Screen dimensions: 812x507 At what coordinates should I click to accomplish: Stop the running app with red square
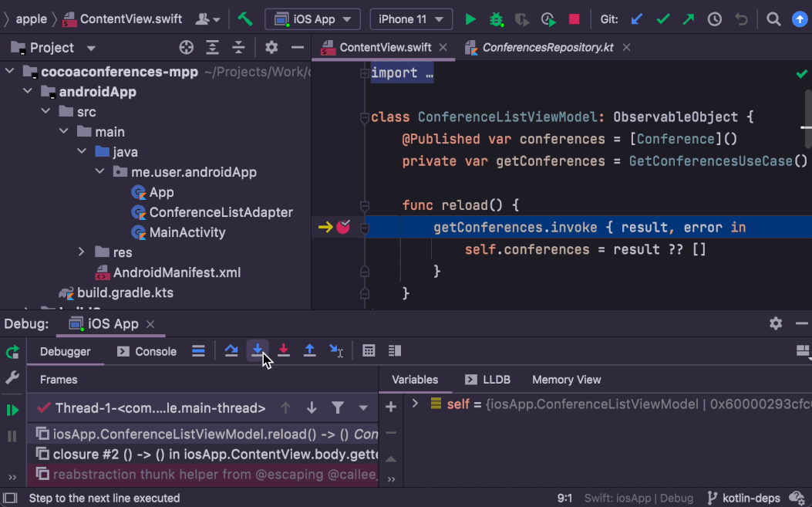click(574, 19)
